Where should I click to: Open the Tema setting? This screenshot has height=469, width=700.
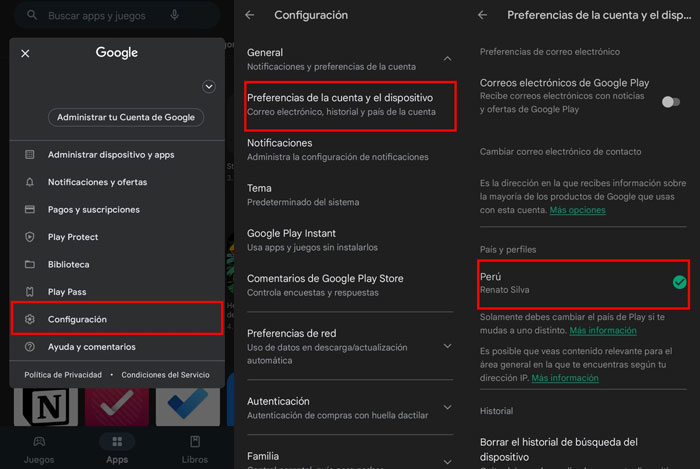coord(350,195)
